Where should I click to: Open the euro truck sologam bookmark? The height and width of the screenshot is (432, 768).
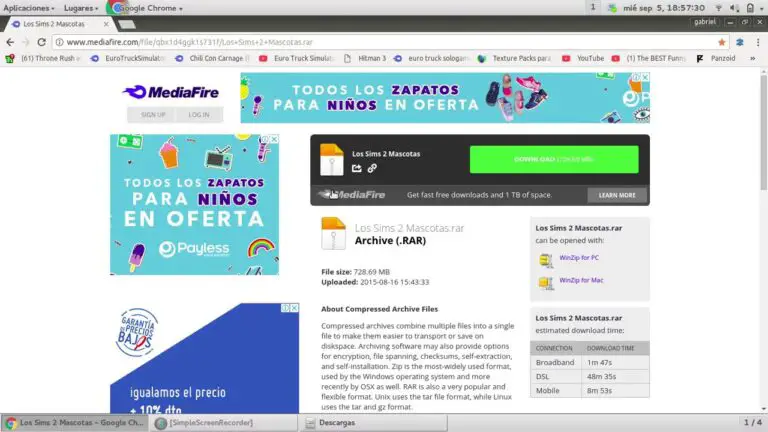click(x=432, y=58)
